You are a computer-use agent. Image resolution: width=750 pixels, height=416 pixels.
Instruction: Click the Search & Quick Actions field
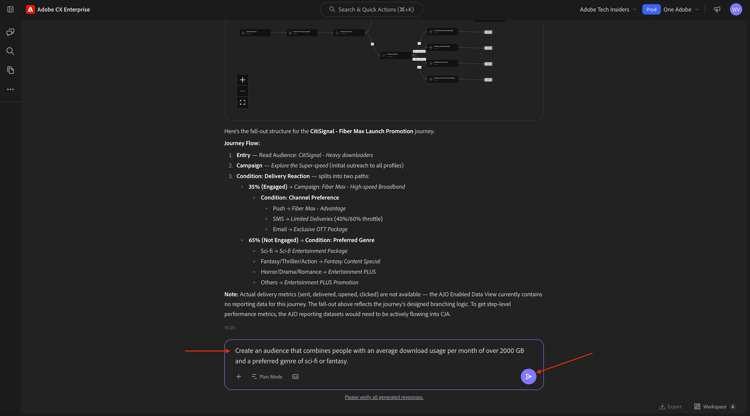pyautogui.click(x=371, y=9)
